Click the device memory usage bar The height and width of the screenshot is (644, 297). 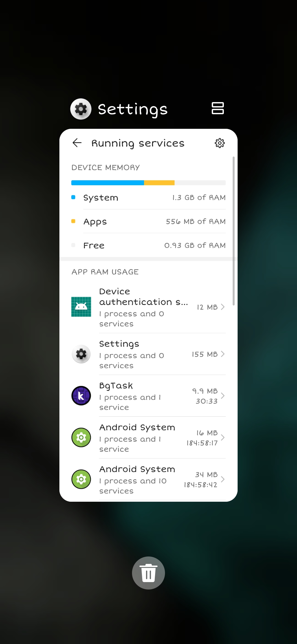[x=148, y=183]
